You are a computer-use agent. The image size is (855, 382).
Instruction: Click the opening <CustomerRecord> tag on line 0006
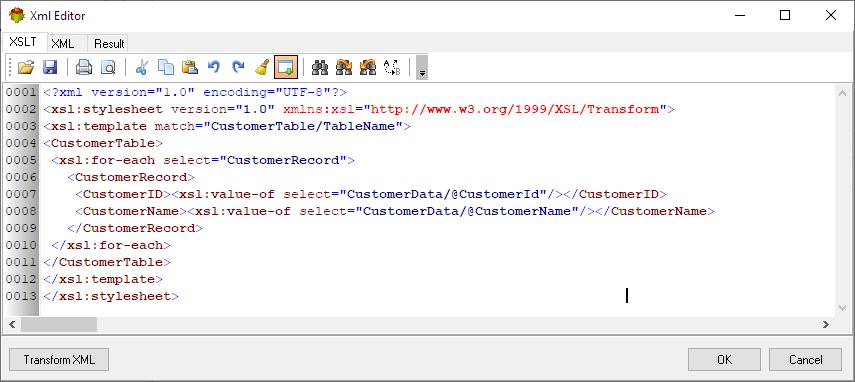pyautogui.click(x=131, y=177)
